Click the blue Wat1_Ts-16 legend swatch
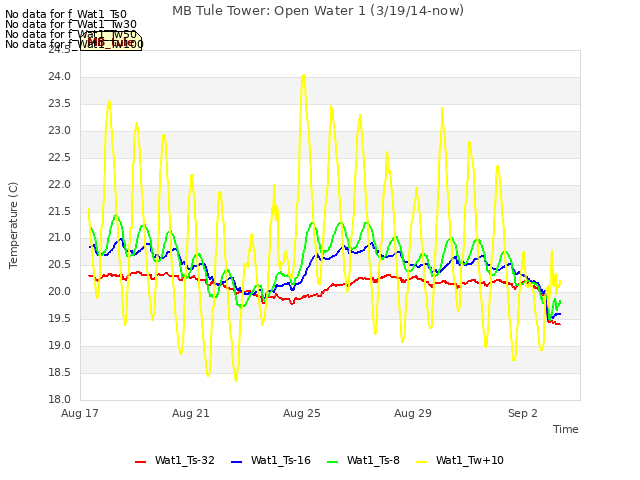 [236, 462]
